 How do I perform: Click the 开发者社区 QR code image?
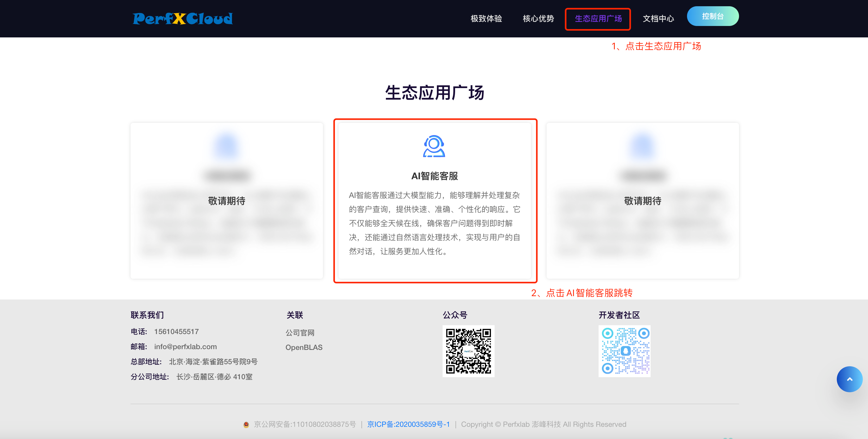click(624, 351)
